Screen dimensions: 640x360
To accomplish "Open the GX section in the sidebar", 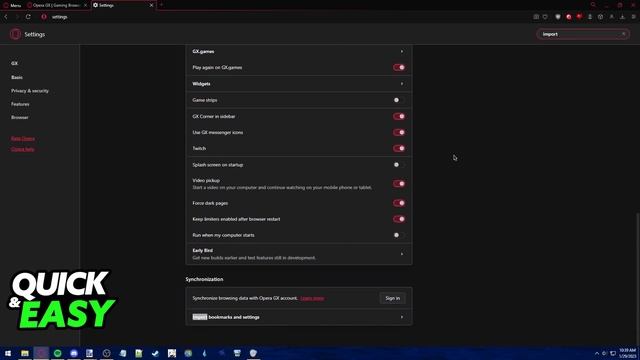I will coord(15,64).
